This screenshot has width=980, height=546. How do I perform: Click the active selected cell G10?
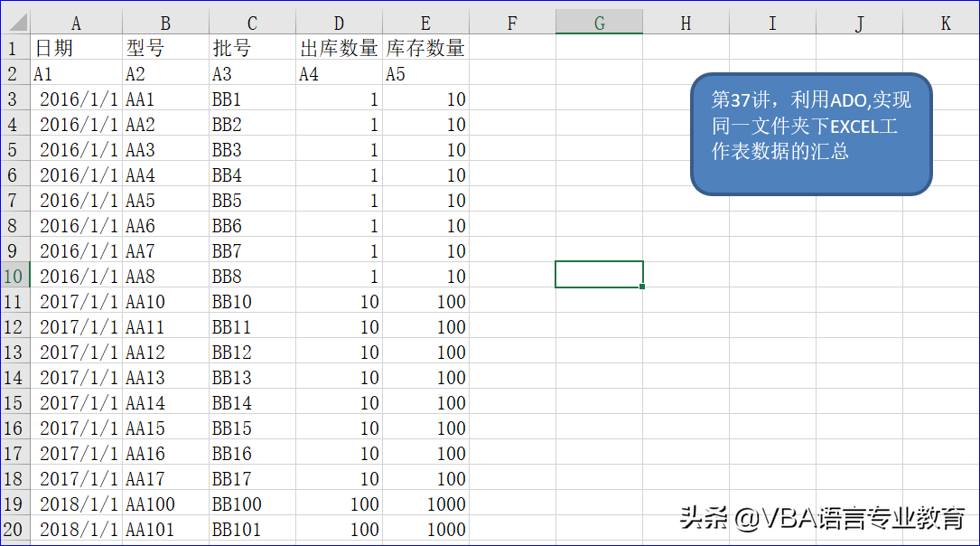[600, 274]
